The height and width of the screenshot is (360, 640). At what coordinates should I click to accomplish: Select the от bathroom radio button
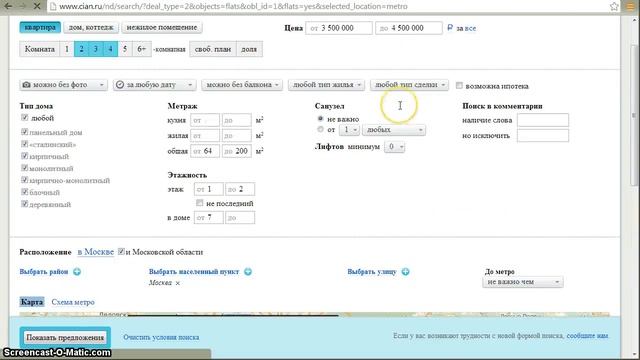click(320, 129)
